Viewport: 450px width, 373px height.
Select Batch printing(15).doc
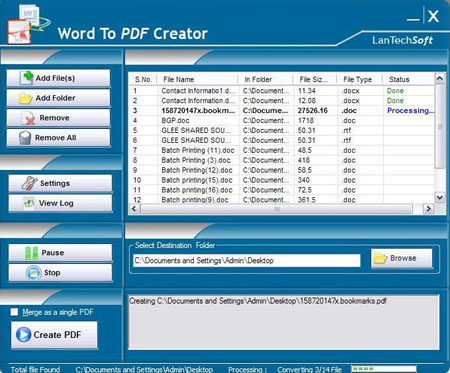coord(282,180)
